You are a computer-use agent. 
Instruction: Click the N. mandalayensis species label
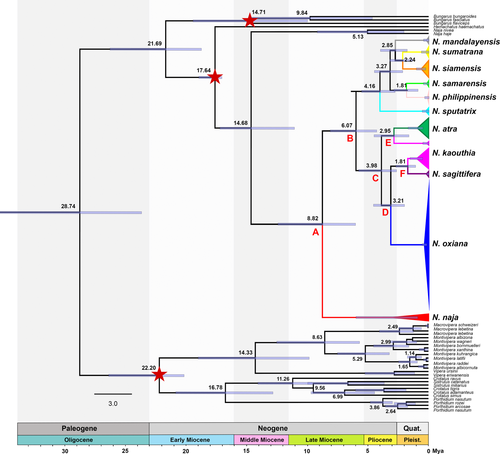click(466, 42)
